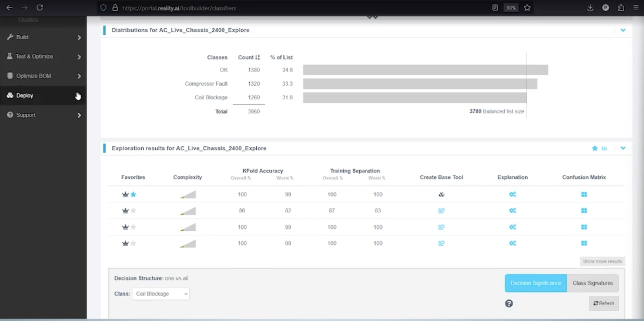Create base tool for fourth result row
Viewport: 644px width, 321px height.
coord(441,243)
